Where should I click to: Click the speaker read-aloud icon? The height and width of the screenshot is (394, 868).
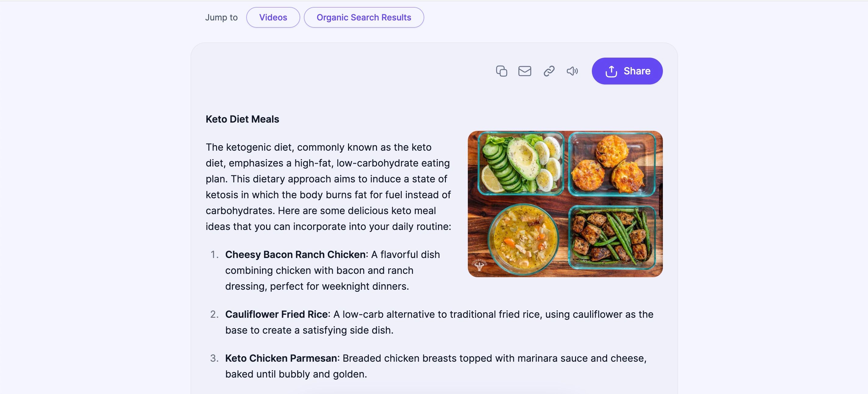(x=572, y=71)
